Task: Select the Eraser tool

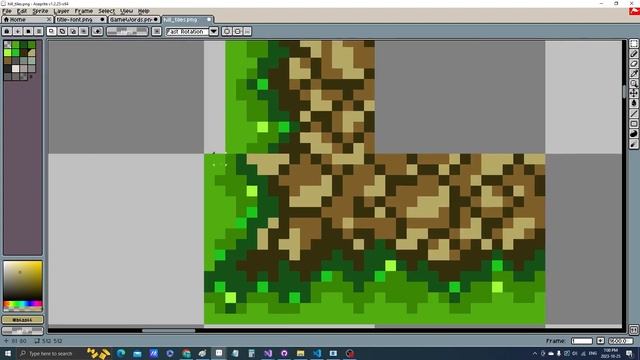Action: (633, 64)
